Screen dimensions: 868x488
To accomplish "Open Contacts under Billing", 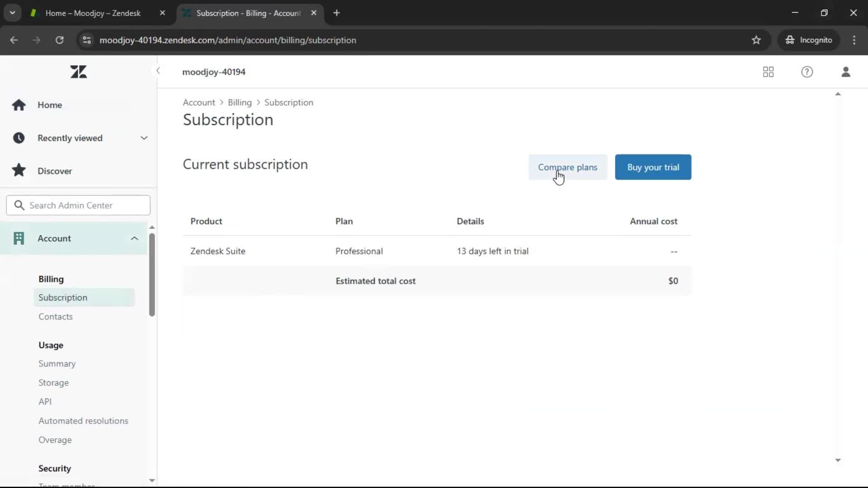I will coord(56,316).
